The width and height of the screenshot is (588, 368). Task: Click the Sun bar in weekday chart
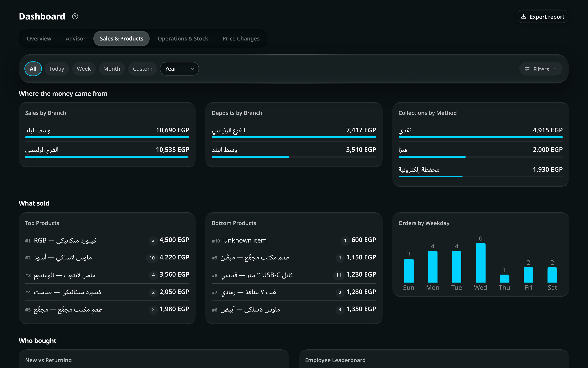coord(409,271)
